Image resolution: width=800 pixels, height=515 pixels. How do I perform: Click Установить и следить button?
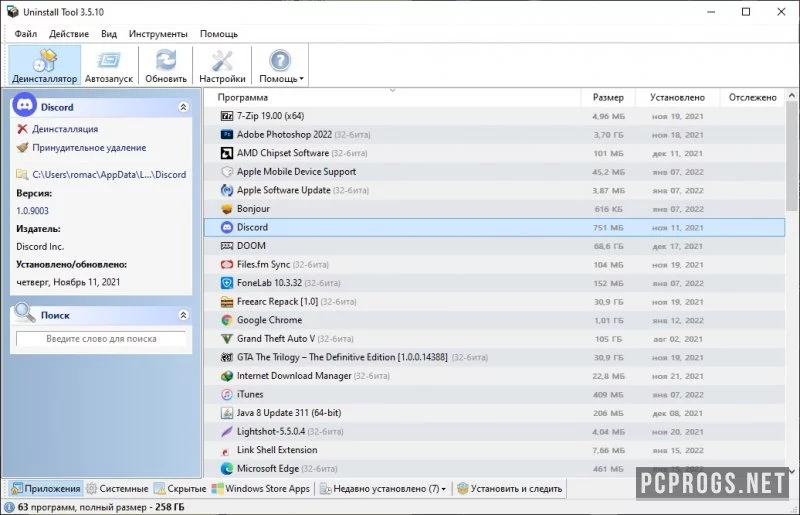(510, 488)
